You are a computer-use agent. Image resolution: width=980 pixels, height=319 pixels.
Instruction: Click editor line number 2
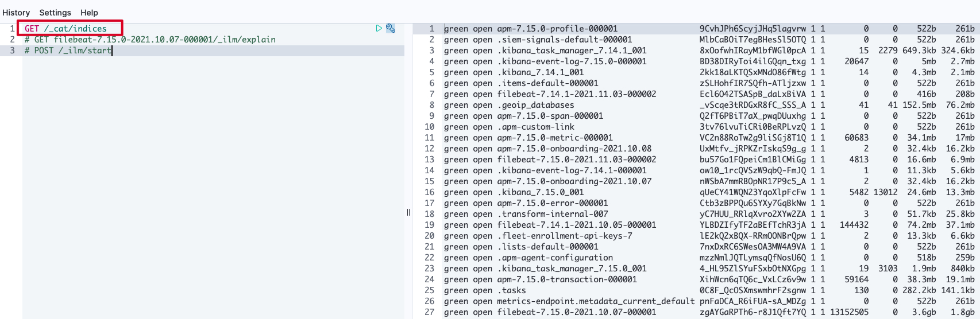pos(12,40)
